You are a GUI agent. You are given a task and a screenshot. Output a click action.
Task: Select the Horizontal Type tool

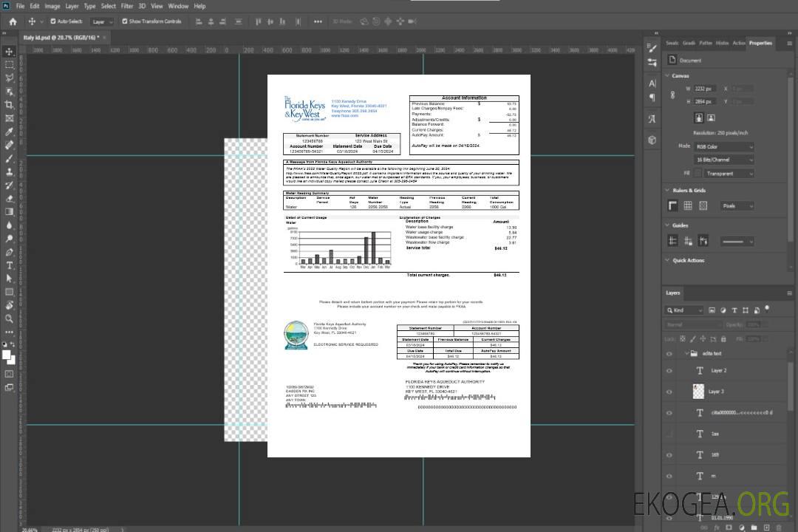(9, 265)
